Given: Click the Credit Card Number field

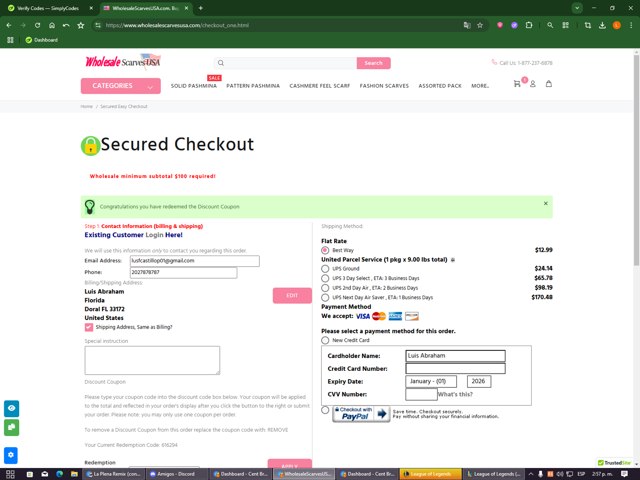Looking at the screenshot, I should coord(456,369).
